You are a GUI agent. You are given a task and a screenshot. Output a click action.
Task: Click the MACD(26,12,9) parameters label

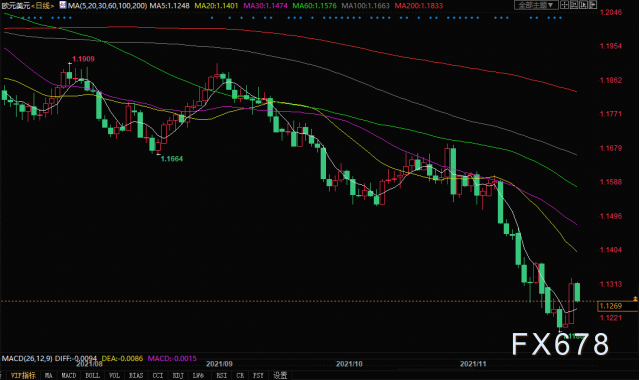pyautogui.click(x=27, y=358)
